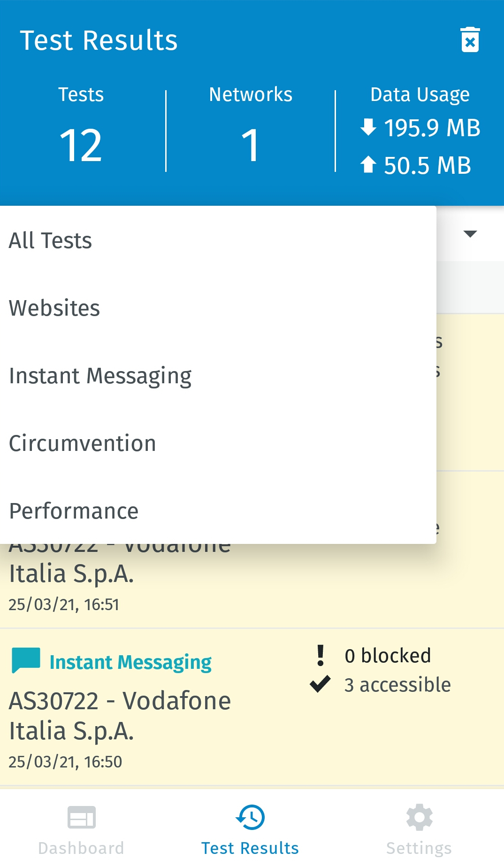This screenshot has height=868, width=504.
Task: Tap the upload data usage arrow
Action: coord(368,165)
